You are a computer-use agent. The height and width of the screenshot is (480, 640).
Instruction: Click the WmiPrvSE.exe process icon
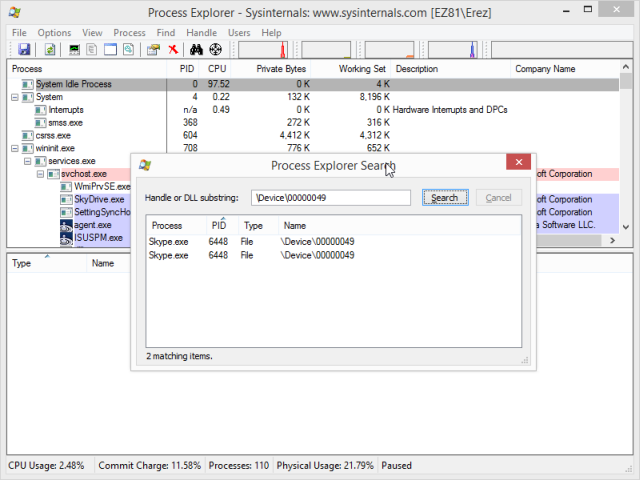(x=66, y=187)
